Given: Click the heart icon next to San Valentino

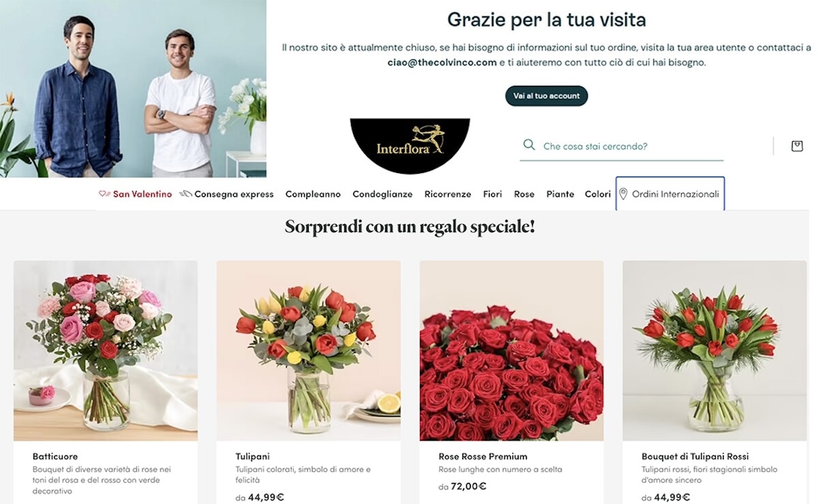Looking at the screenshot, I should point(104,194).
